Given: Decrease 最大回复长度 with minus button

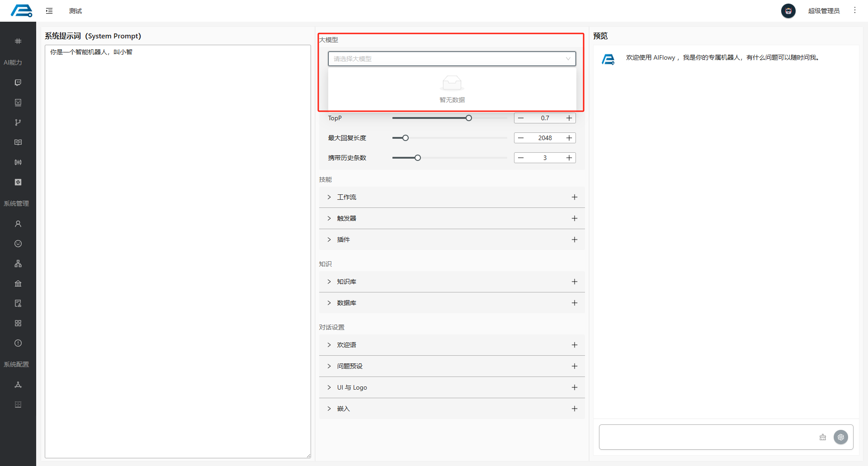Looking at the screenshot, I should coord(521,138).
